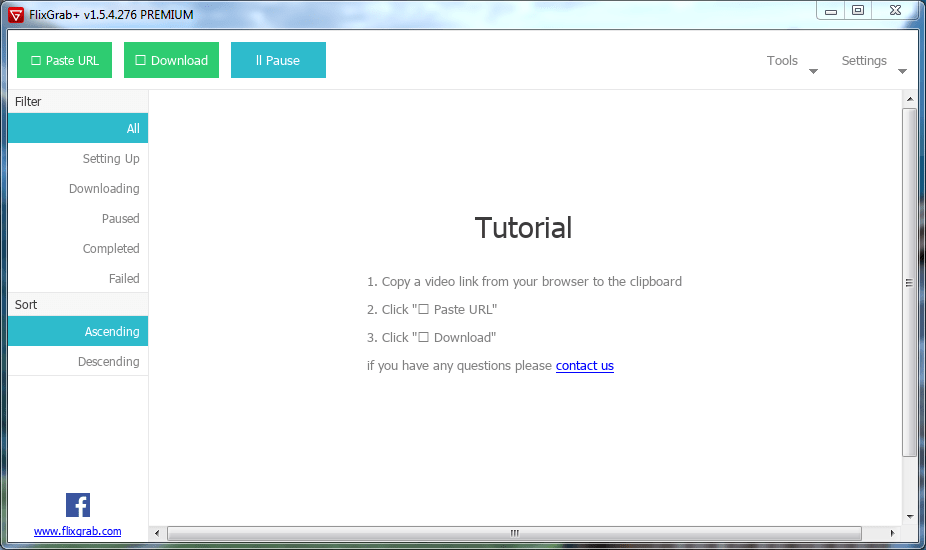Minimize the FlixGrab+ window
Screen dimensions: 926x550
coord(831,11)
